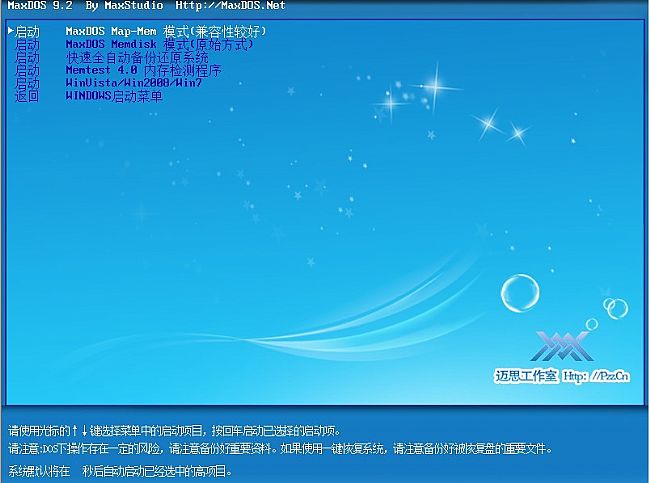The image size is (650, 483).
Task: Choose MaxDOS Memdisk mode boot entry
Action: tap(159, 45)
